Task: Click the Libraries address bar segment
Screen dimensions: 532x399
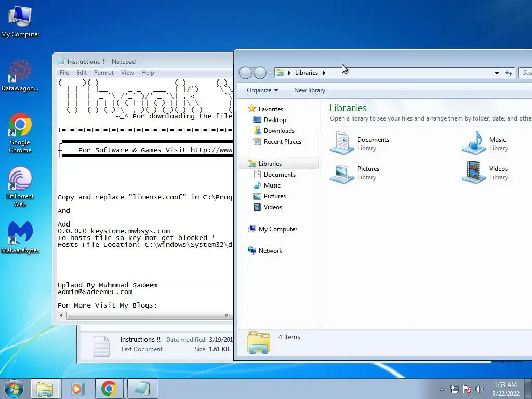Action: click(x=307, y=73)
